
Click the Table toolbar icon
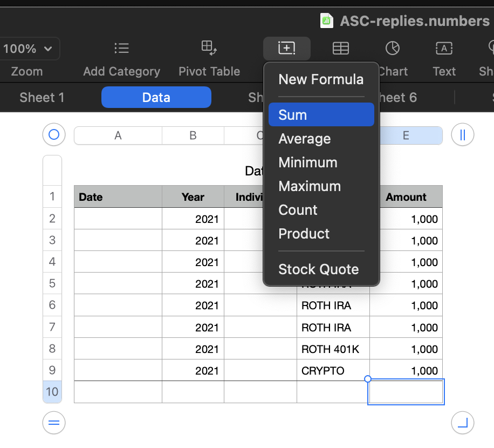point(340,49)
